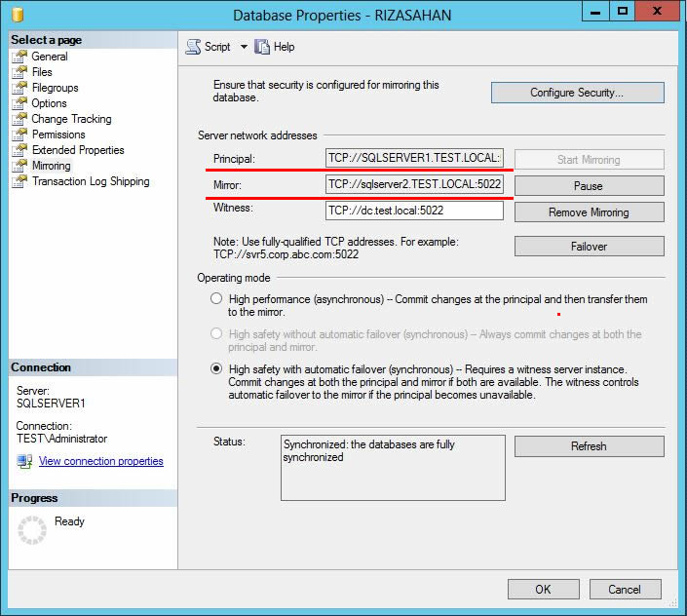Viewport: 687px width, 616px height.
Task: Click the General page icon
Action: pos(19,57)
